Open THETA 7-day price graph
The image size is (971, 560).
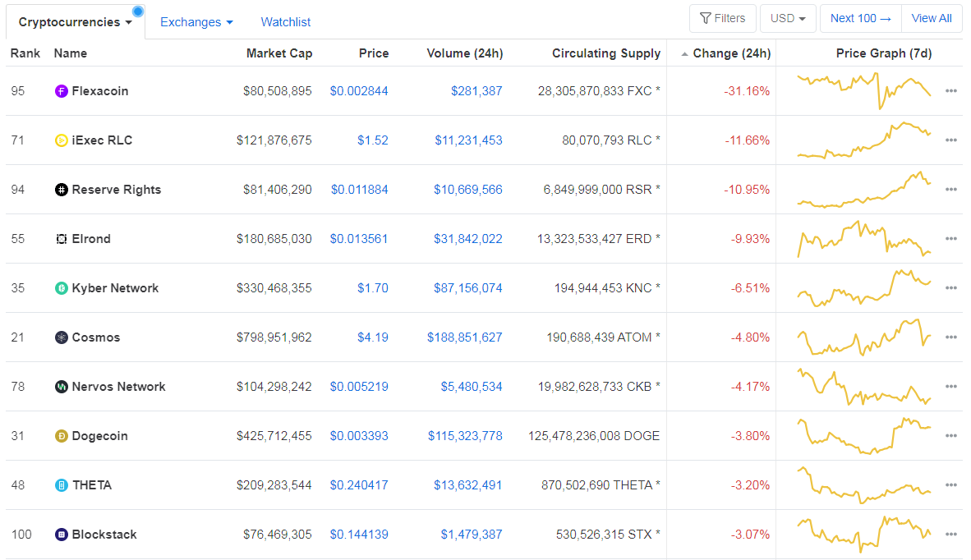coord(864,485)
